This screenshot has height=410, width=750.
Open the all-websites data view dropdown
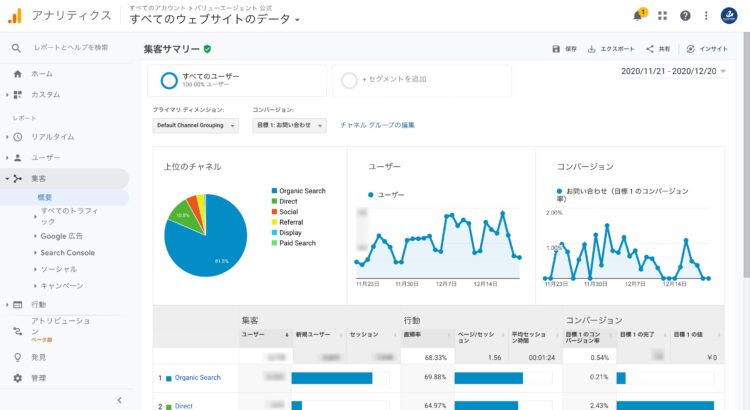pyautogui.click(x=214, y=19)
